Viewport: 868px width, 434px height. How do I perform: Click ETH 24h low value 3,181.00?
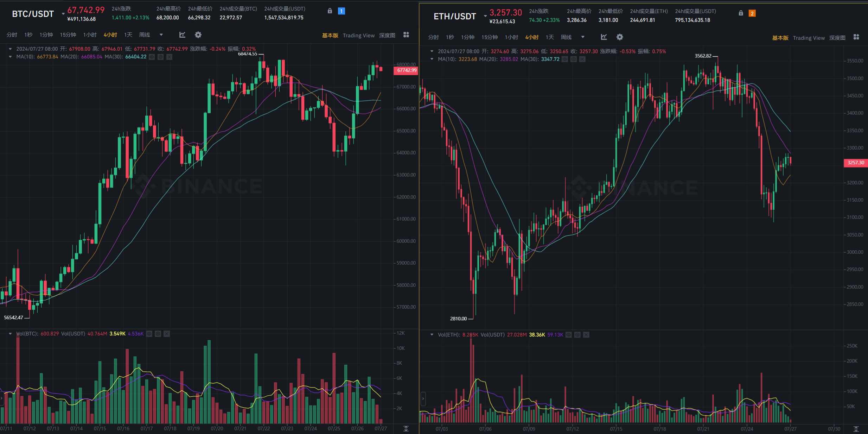pyautogui.click(x=608, y=20)
